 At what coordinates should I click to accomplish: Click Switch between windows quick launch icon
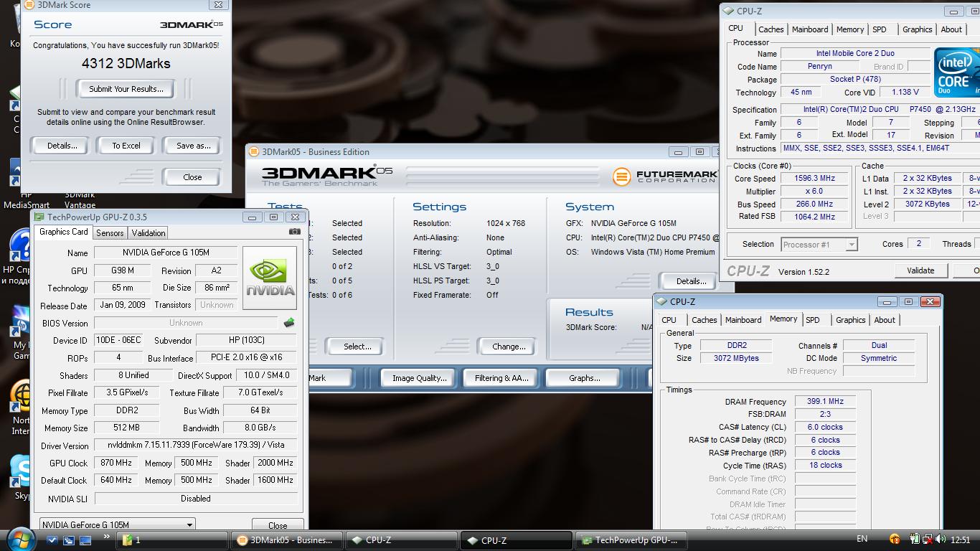pyautogui.click(x=69, y=540)
